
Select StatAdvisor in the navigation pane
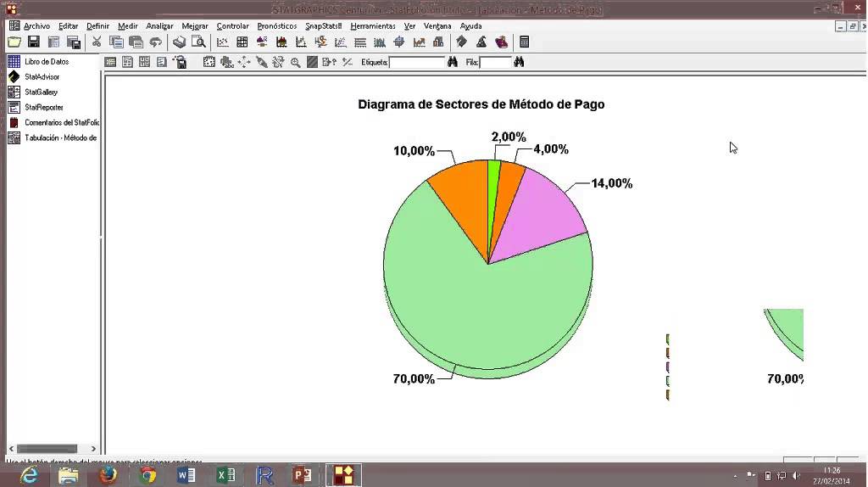(x=42, y=77)
